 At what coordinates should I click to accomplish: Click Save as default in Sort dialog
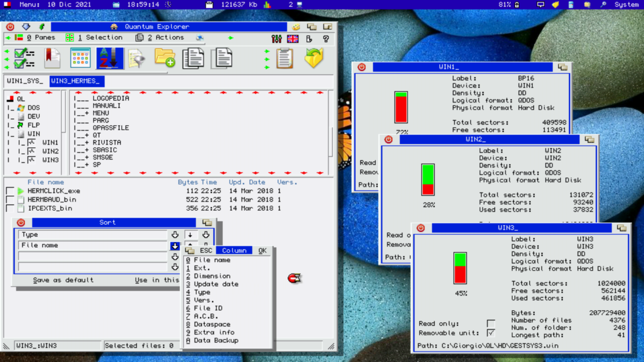click(63, 280)
